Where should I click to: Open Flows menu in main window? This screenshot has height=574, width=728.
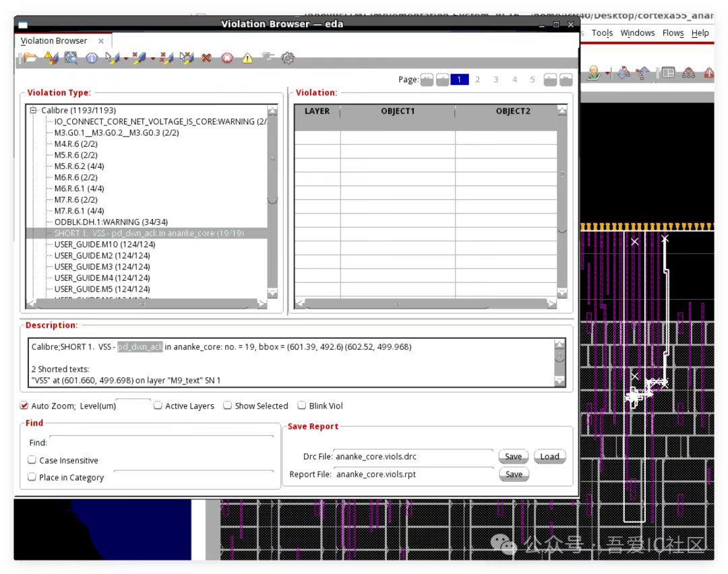pyautogui.click(x=673, y=33)
